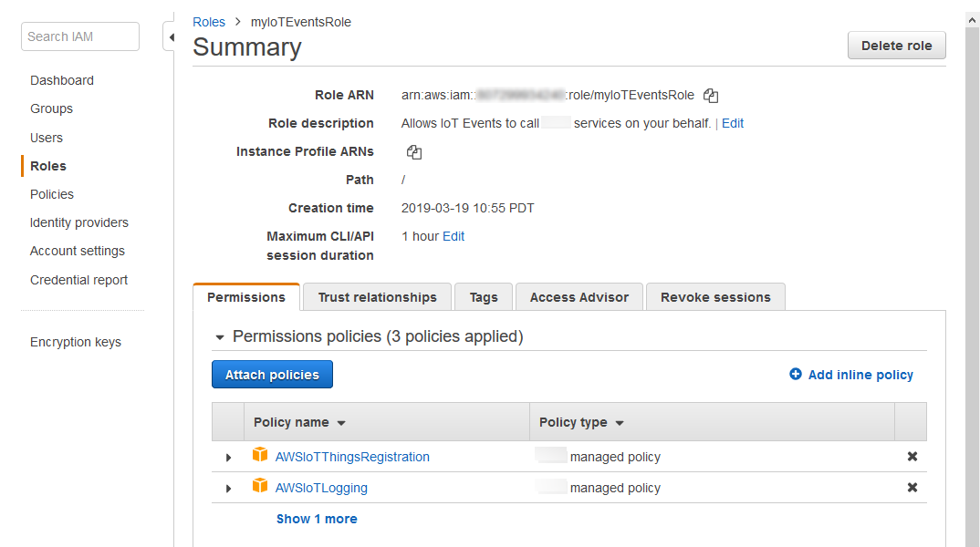Detach AWSIoTThingsRegistration policy using X icon
980x547 pixels.
coord(912,457)
